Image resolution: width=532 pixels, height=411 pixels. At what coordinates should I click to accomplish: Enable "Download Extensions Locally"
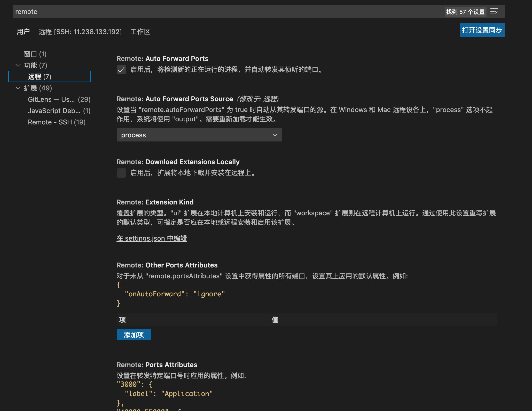121,173
